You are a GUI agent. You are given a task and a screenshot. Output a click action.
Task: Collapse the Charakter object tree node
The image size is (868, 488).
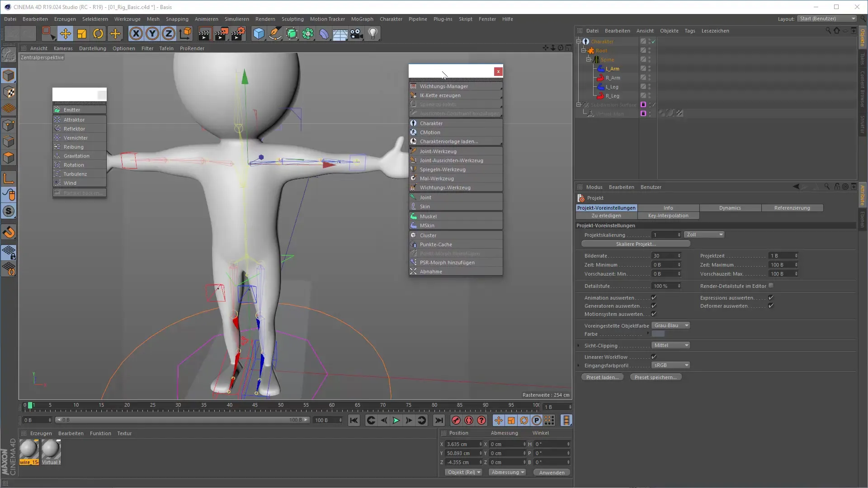click(579, 41)
